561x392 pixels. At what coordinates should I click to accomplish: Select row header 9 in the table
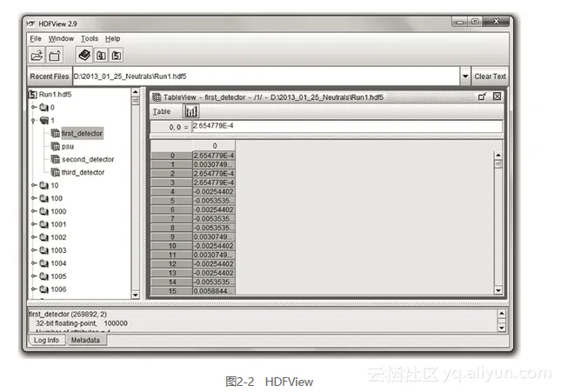coord(172,236)
